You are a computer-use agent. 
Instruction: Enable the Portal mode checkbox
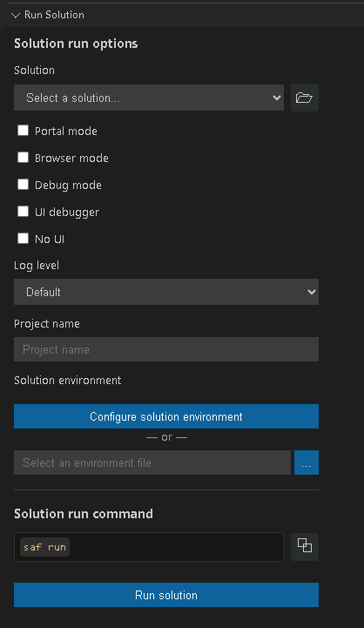24,130
